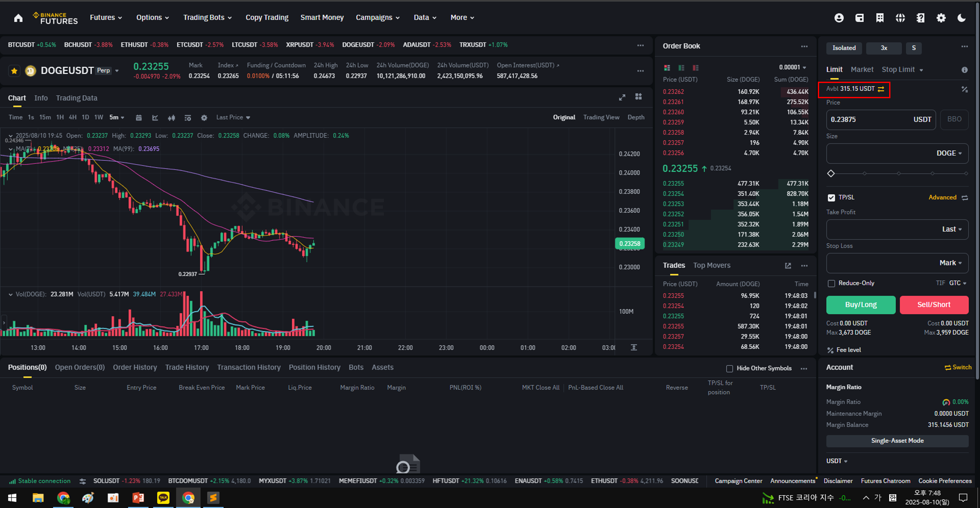
Task: Click the transfer icon beside Avbl balance
Action: click(x=881, y=89)
